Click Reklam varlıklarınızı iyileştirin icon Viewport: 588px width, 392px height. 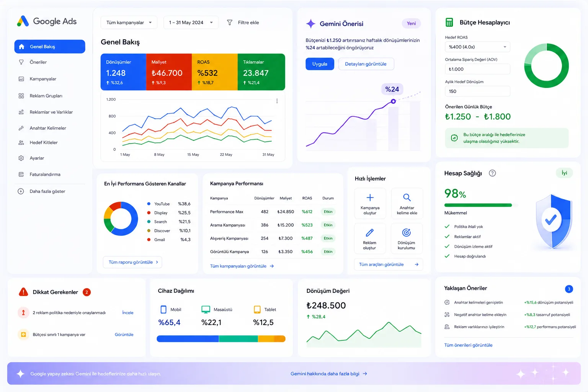point(447,327)
